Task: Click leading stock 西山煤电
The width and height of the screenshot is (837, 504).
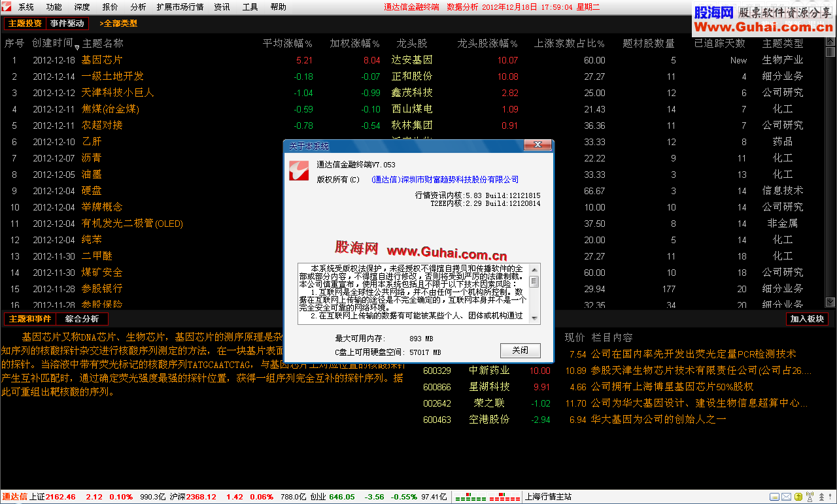Action: 412,109
